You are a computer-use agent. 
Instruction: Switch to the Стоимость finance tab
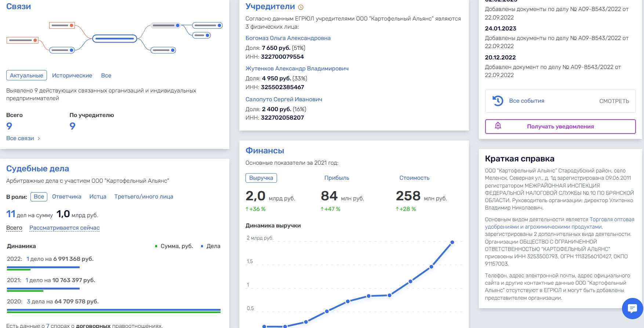click(414, 178)
